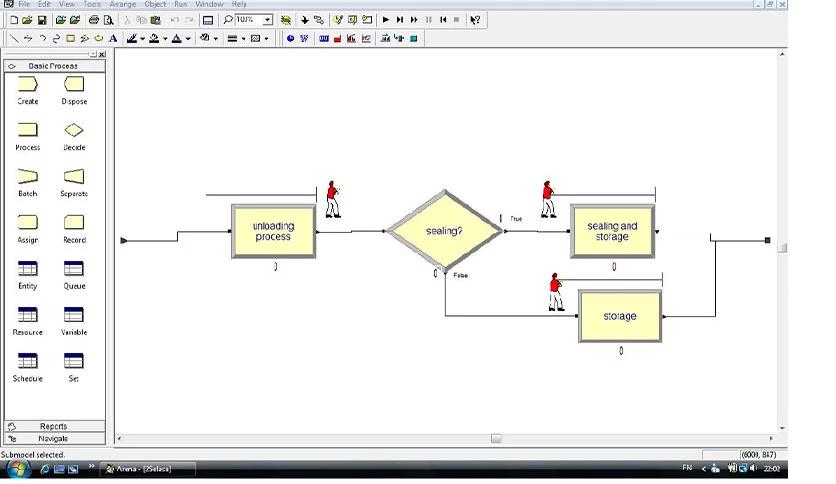Open the Run menu
836x484 pixels.
click(x=181, y=4)
